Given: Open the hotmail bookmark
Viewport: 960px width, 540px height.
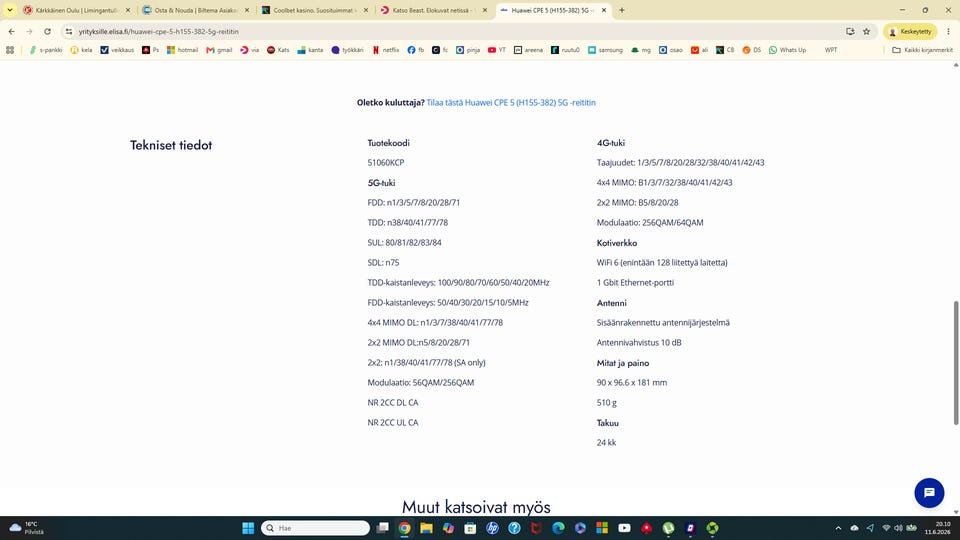Looking at the screenshot, I should point(182,50).
